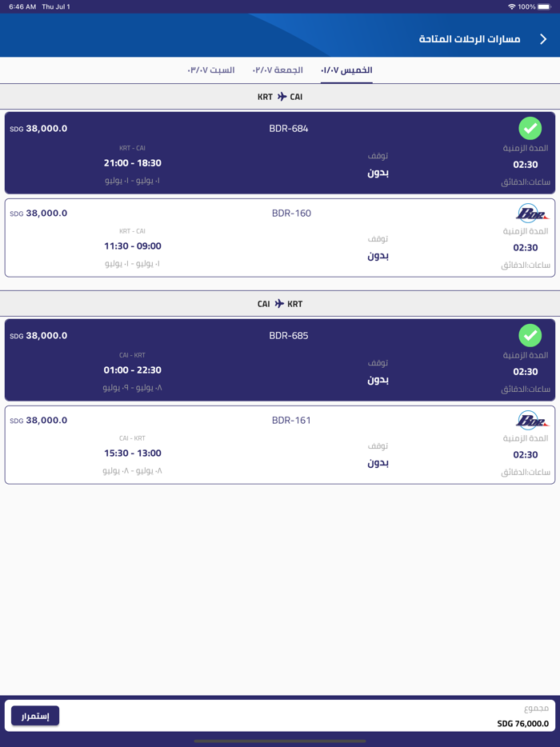Tap the SDG 38,000.0 price on BDR-160
The width and height of the screenshot is (560, 747).
38,214
